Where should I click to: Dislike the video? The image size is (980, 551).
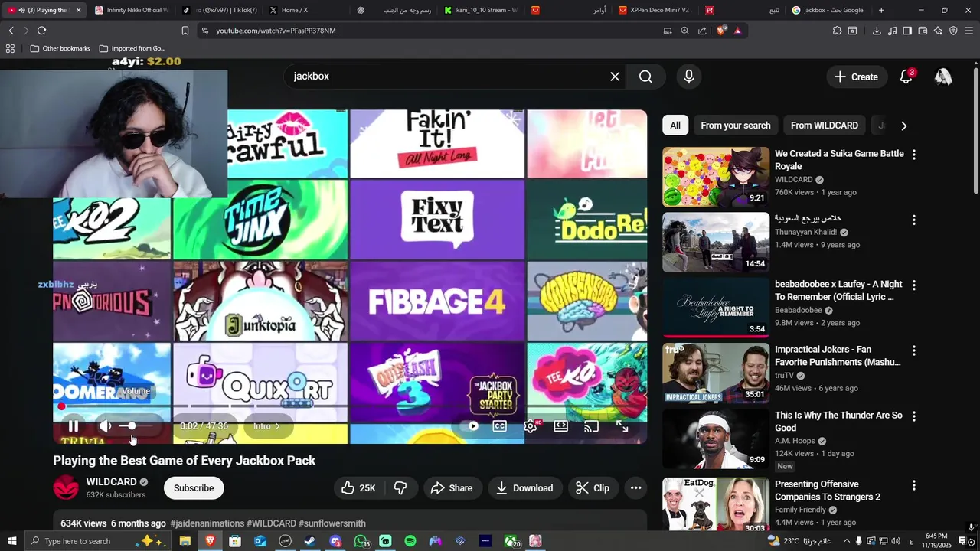click(x=400, y=488)
